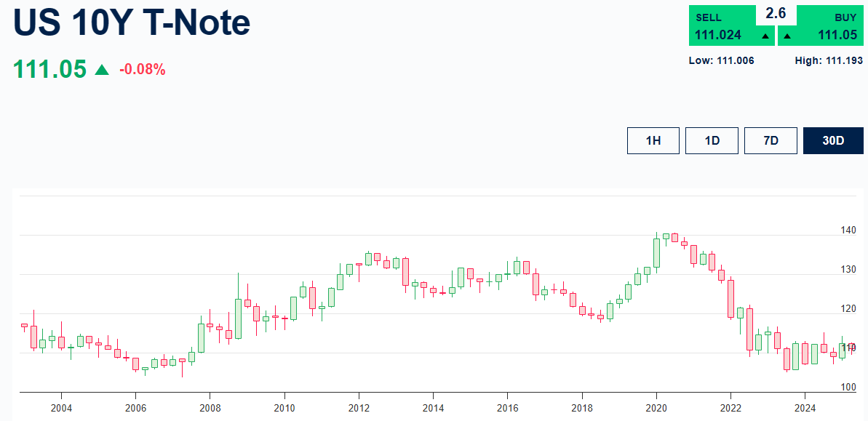
Task: Click the active 30D timeframe button
Action: tap(832, 140)
